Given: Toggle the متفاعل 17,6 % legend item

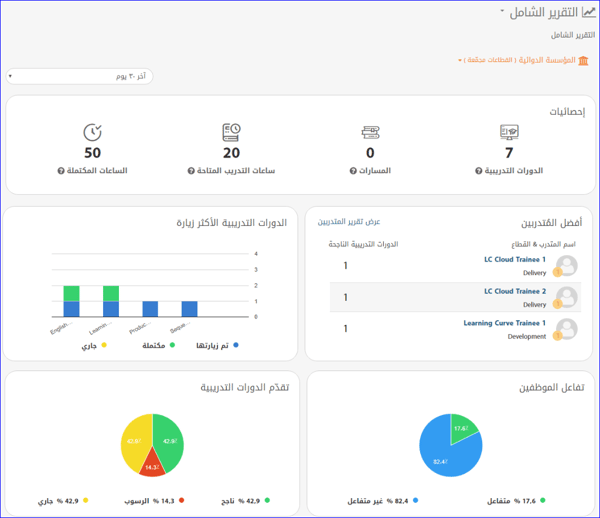Looking at the screenshot, I should (x=516, y=501).
